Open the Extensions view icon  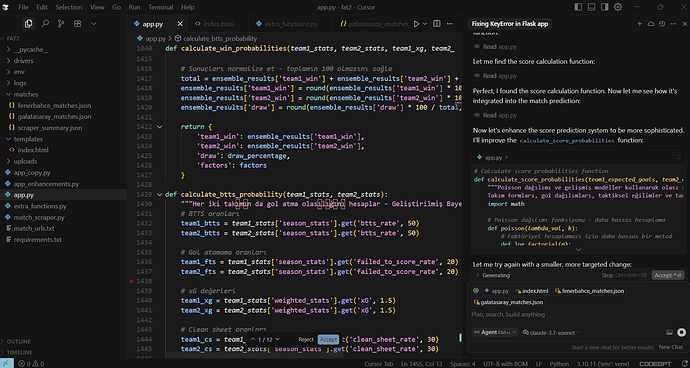click(x=77, y=24)
